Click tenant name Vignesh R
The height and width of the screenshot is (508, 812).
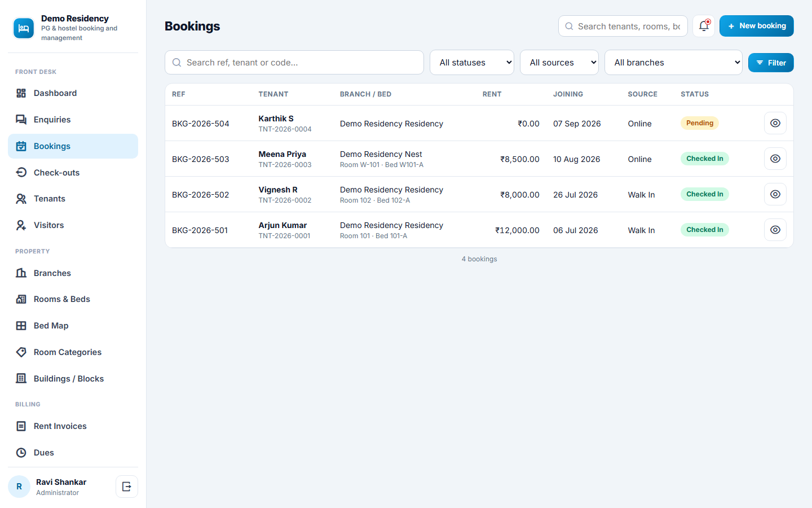[x=278, y=190]
